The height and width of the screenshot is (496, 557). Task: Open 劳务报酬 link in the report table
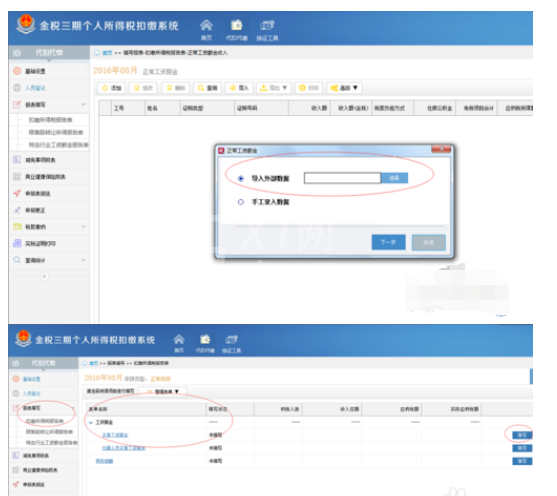(104, 461)
